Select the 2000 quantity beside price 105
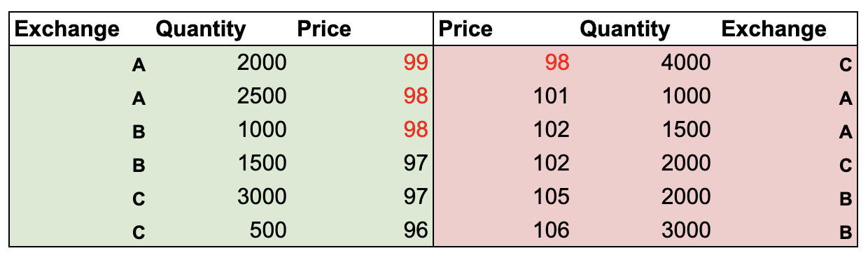This screenshot has height=260, width=868. click(685, 196)
